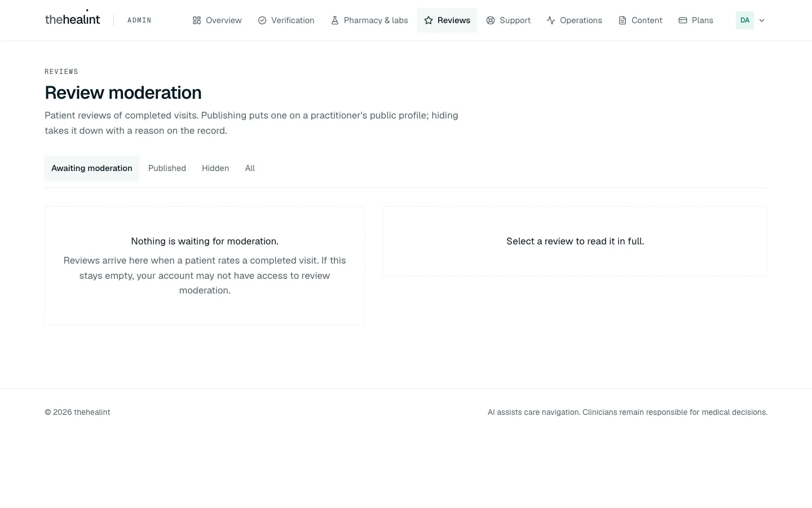The image size is (812, 508).
Task: Click the Operations activity pulse icon
Action: [x=551, y=20]
